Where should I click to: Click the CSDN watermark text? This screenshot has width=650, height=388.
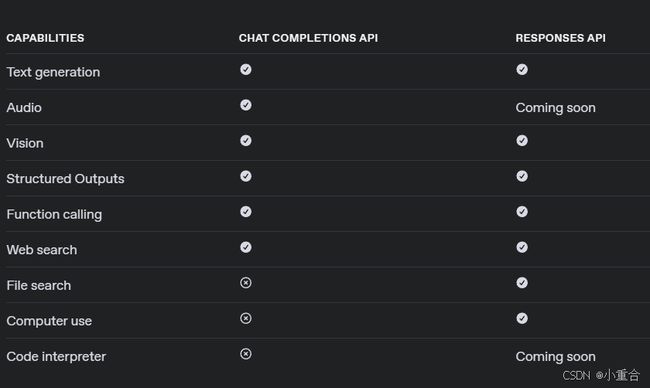click(x=601, y=375)
